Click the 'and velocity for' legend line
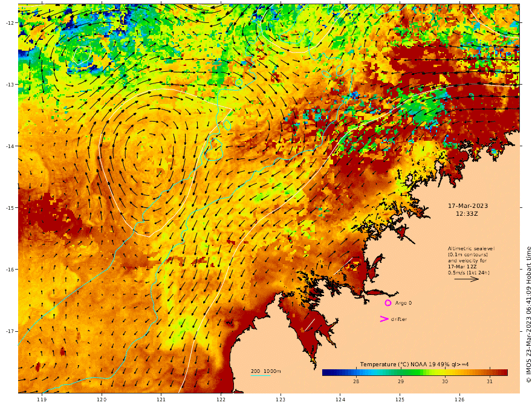The image size is (532, 411). (x=465, y=261)
